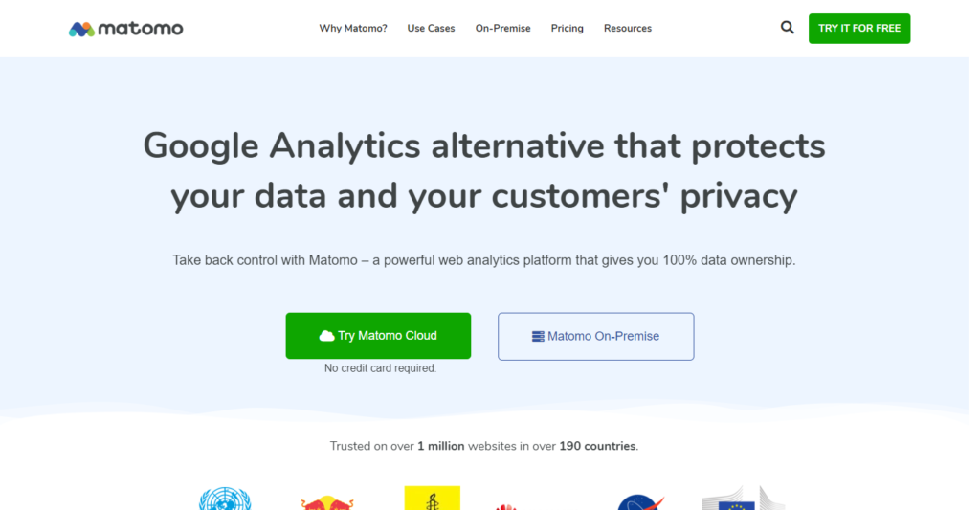Screen dimensions: 980x510
Task: Click the United Nations logo
Action: (225, 499)
